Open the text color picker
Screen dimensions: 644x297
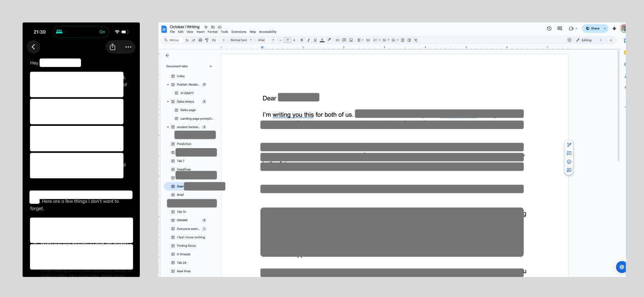(322, 40)
